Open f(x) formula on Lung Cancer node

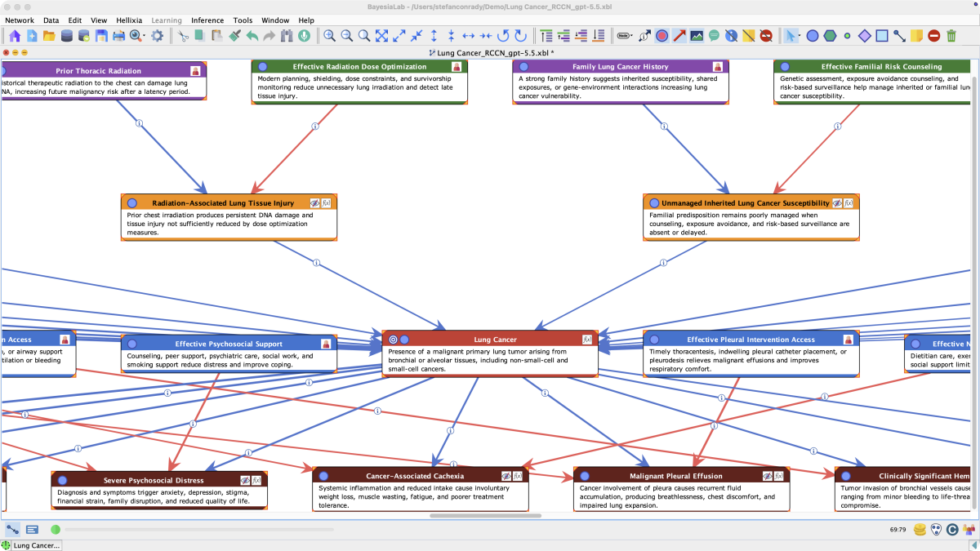pyautogui.click(x=587, y=339)
